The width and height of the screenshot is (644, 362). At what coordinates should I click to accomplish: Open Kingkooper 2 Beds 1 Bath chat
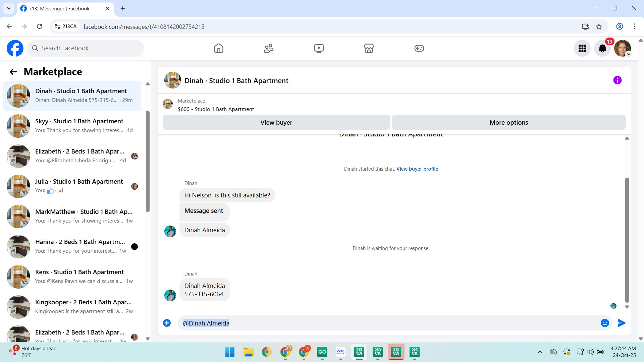(x=72, y=307)
